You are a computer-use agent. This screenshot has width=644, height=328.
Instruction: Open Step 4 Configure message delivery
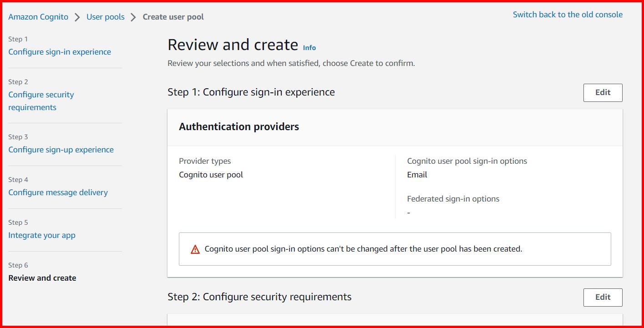(x=58, y=192)
